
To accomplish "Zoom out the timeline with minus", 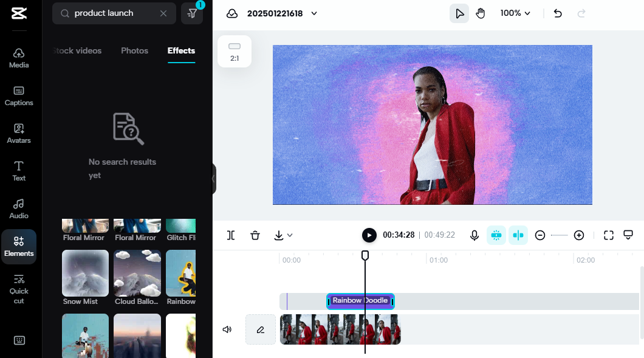I will [x=540, y=235].
